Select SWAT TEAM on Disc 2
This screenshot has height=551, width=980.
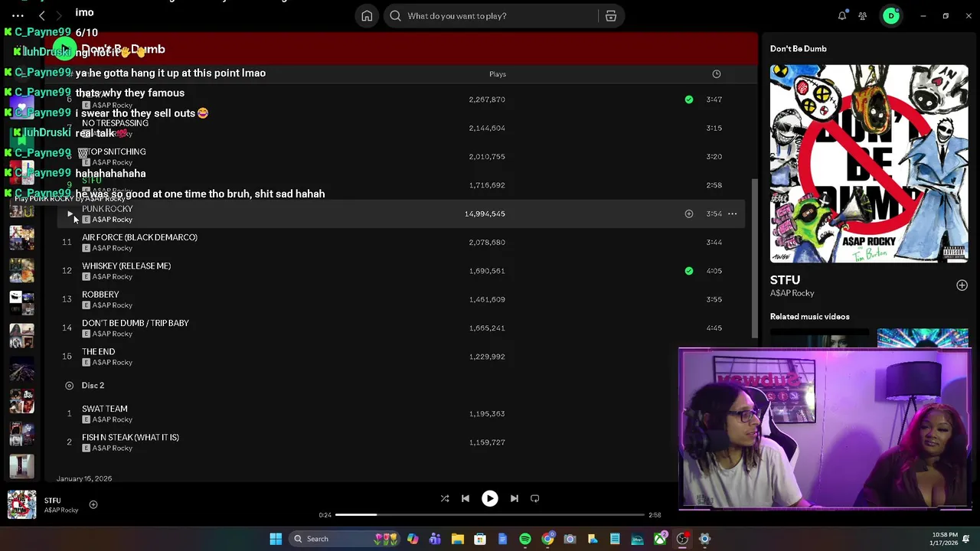105,409
